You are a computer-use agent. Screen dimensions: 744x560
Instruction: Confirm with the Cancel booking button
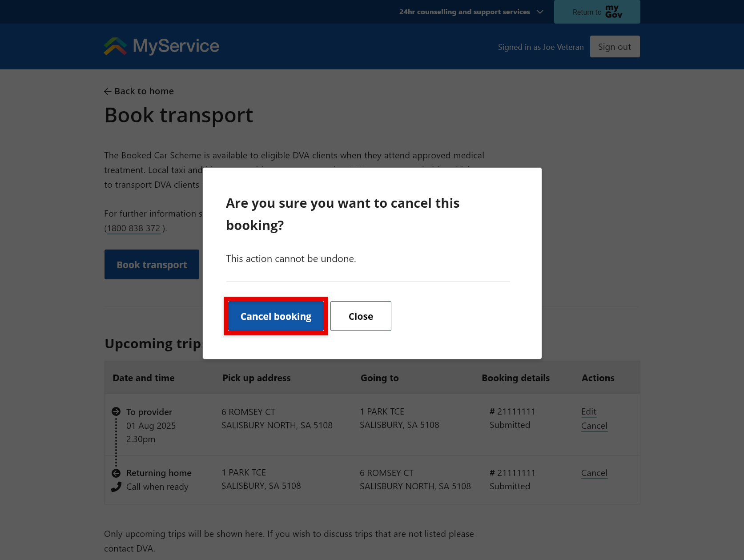(x=276, y=316)
